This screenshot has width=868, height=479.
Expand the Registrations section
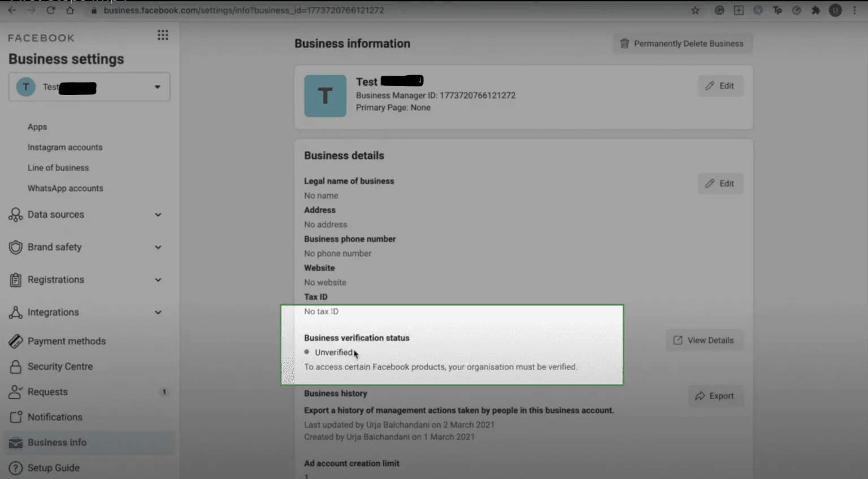(158, 280)
